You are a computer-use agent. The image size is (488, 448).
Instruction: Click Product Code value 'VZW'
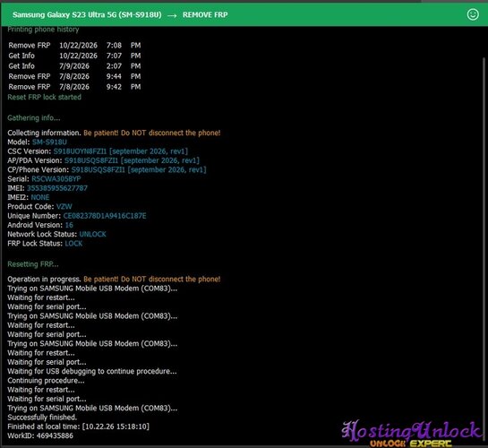(x=64, y=206)
